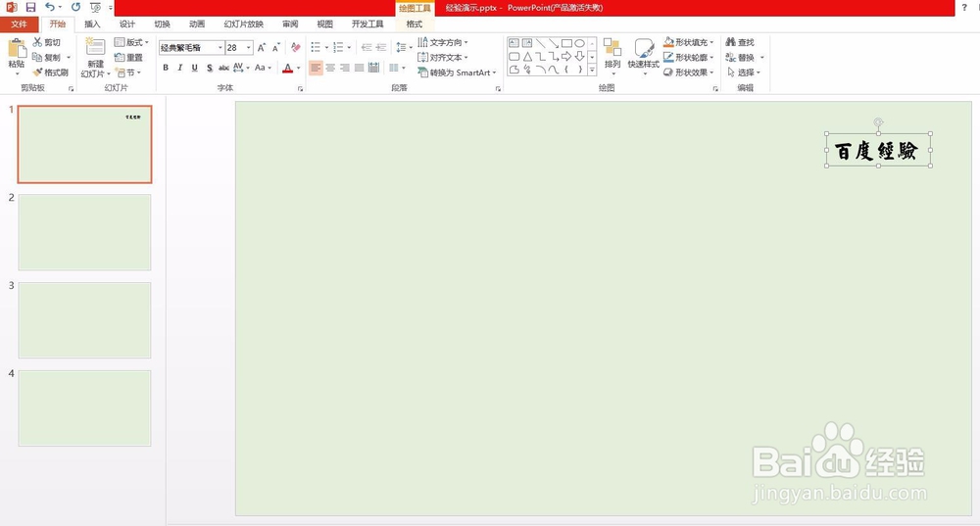The width and height of the screenshot is (980, 526).
Task: Decrease list indent level icon
Action: pyautogui.click(x=367, y=47)
